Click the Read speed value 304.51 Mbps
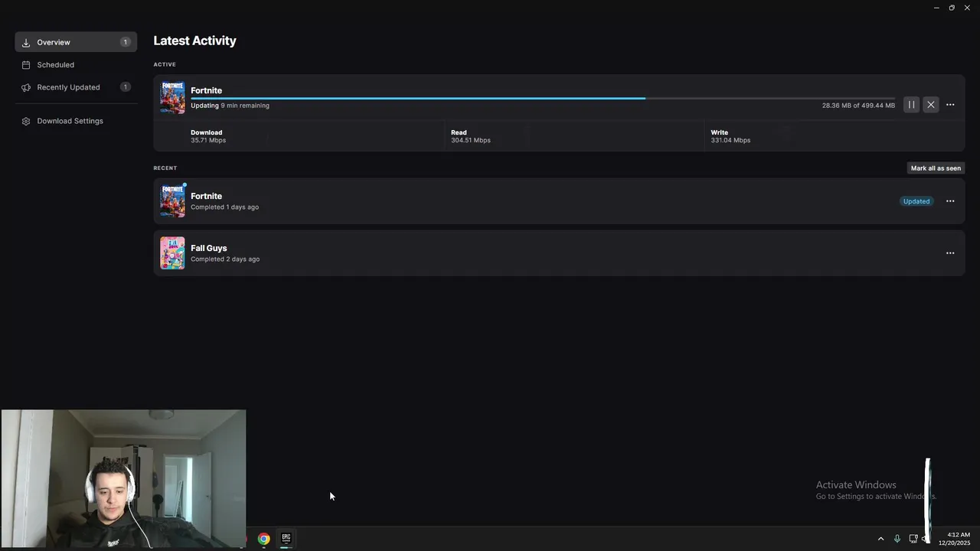This screenshot has height=551, width=980. click(x=471, y=141)
